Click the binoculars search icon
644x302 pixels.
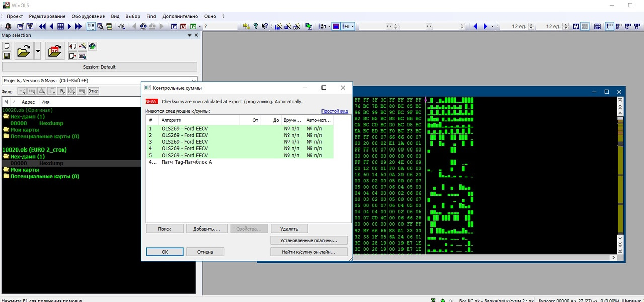tap(143, 26)
